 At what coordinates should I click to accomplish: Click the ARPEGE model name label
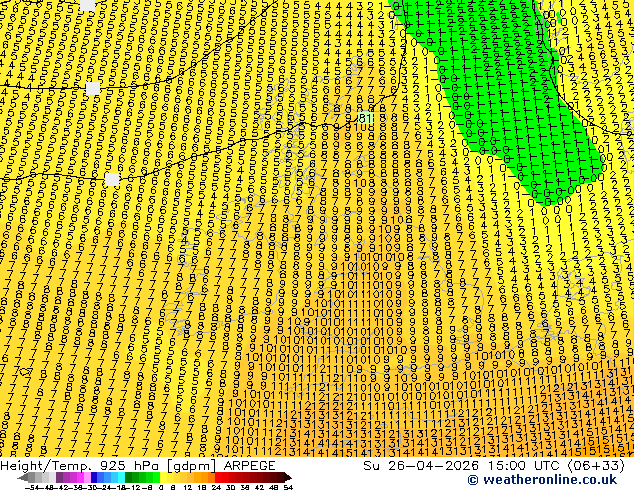tap(249, 466)
